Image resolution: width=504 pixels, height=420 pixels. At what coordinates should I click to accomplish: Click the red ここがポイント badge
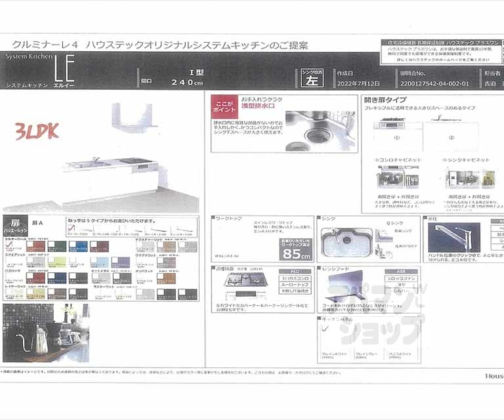click(224, 106)
